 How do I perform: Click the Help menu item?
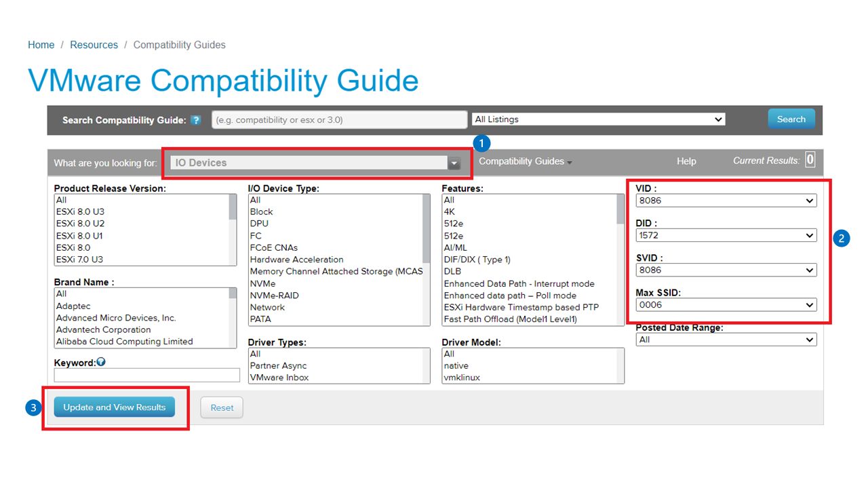(x=686, y=161)
